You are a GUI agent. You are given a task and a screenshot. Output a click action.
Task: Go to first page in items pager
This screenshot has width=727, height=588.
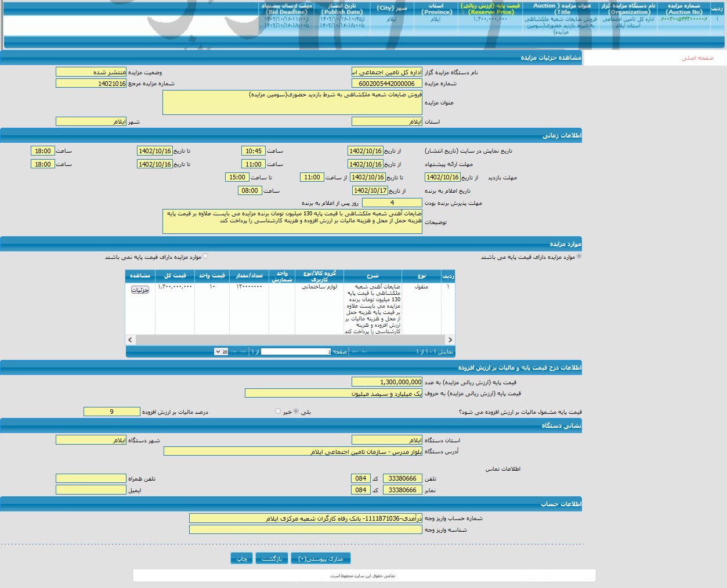pos(364,352)
